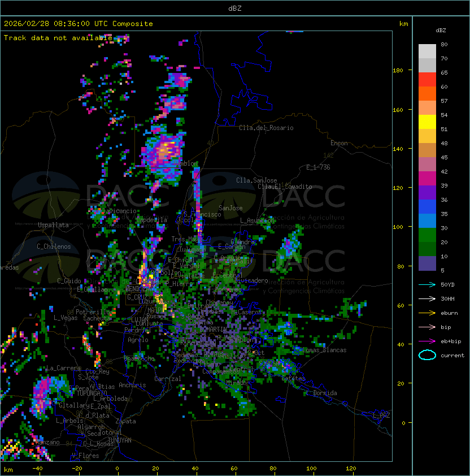Click the timestamp 2026/02/28 08:36:00 UTC Composite
This screenshot has width=470, height=476.
(79, 24)
